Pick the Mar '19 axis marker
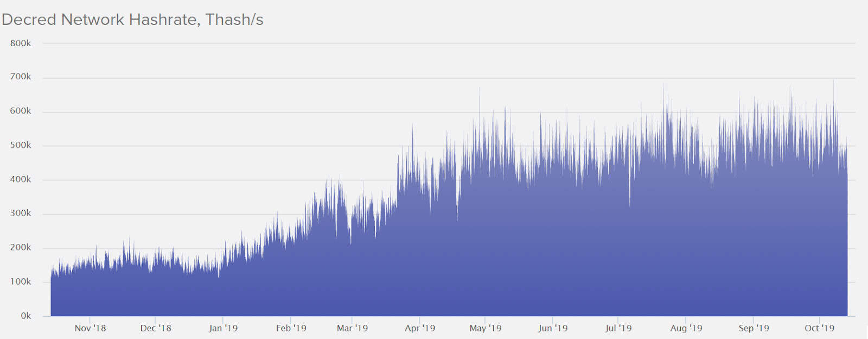This screenshot has width=868, height=339. 352,328
